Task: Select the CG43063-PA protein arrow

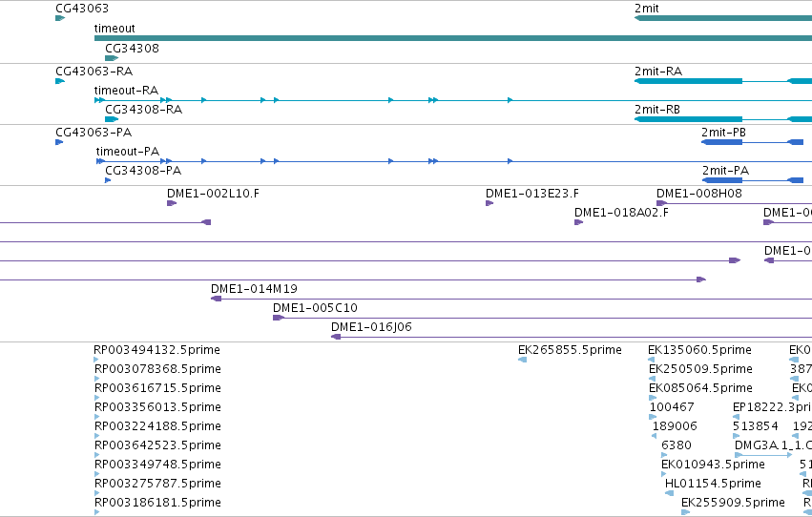Action: 59,142
